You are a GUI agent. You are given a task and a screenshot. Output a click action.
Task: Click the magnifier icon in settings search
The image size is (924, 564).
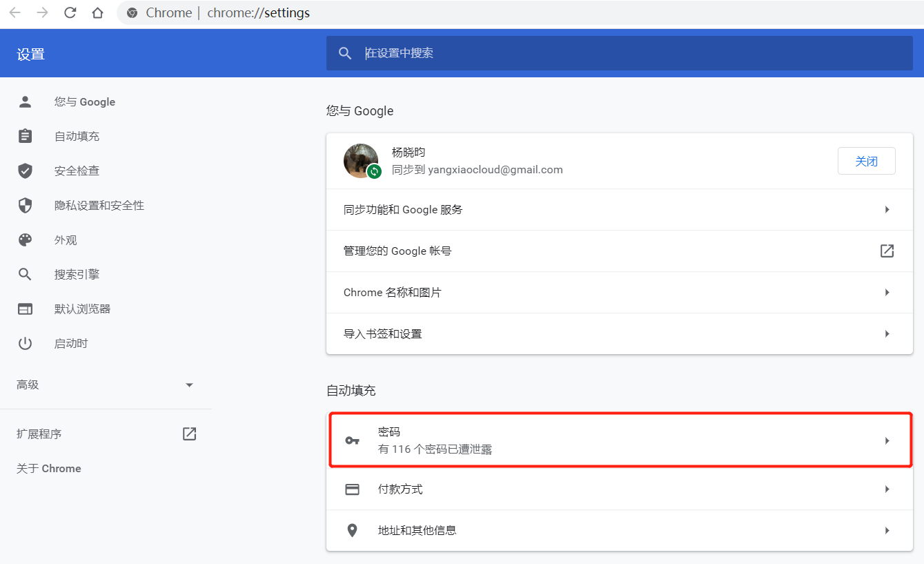coord(345,53)
